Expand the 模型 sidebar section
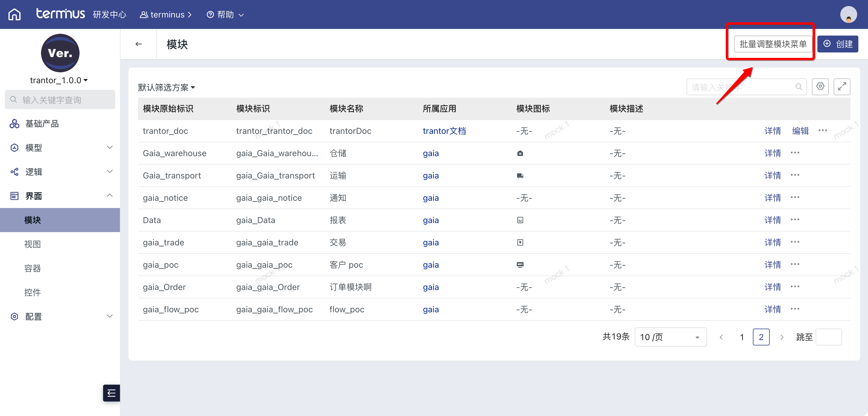 pos(60,147)
